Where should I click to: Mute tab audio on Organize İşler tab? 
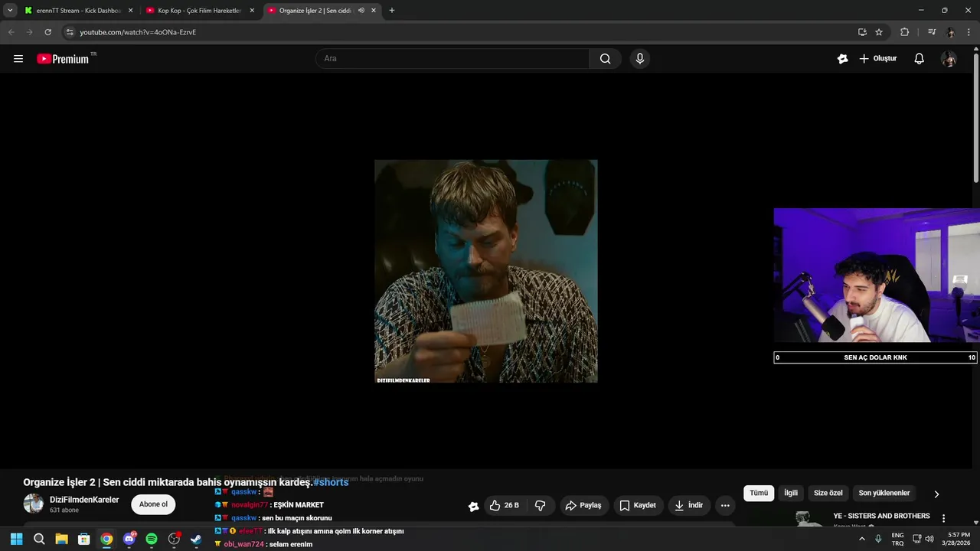point(361,11)
